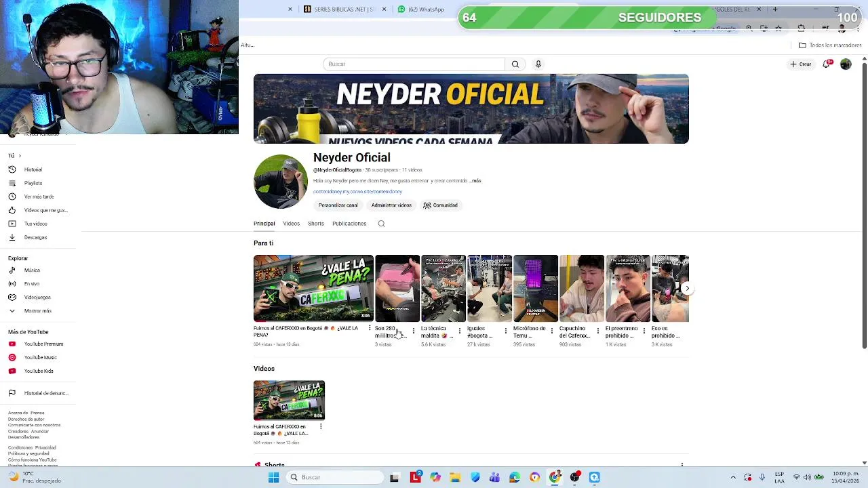Play CAFERXXO video in Videos section

click(289, 401)
